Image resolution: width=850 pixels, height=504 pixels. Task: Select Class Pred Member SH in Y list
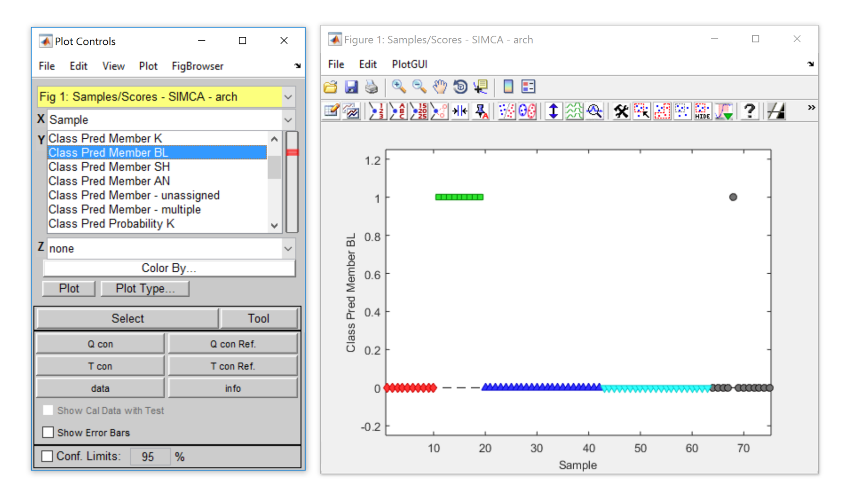pos(109,167)
